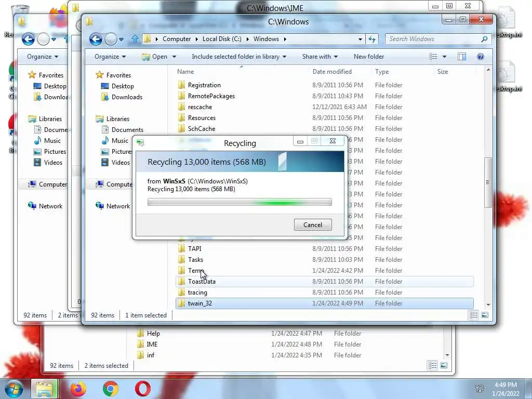Click the scroll up arrow in C:\Windows

488,70
